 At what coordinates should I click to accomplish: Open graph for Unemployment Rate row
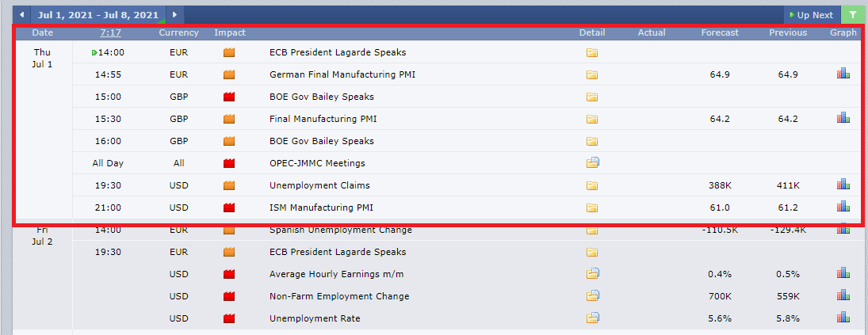(843, 318)
